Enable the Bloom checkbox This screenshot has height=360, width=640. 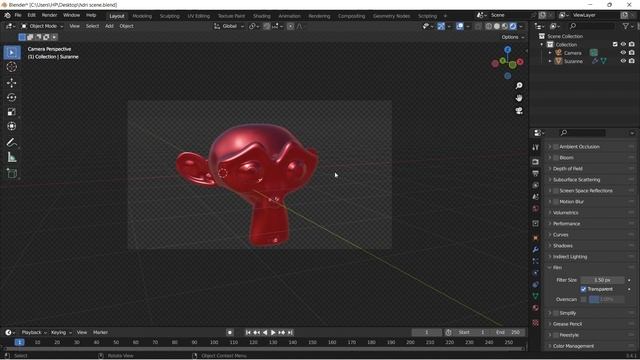(556, 158)
